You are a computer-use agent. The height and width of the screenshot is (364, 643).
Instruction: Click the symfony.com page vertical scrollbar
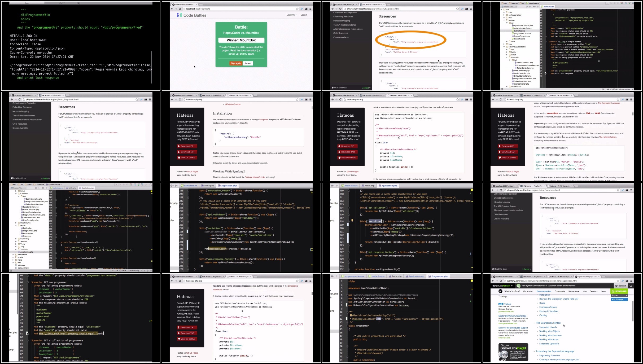[x=633, y=311]
